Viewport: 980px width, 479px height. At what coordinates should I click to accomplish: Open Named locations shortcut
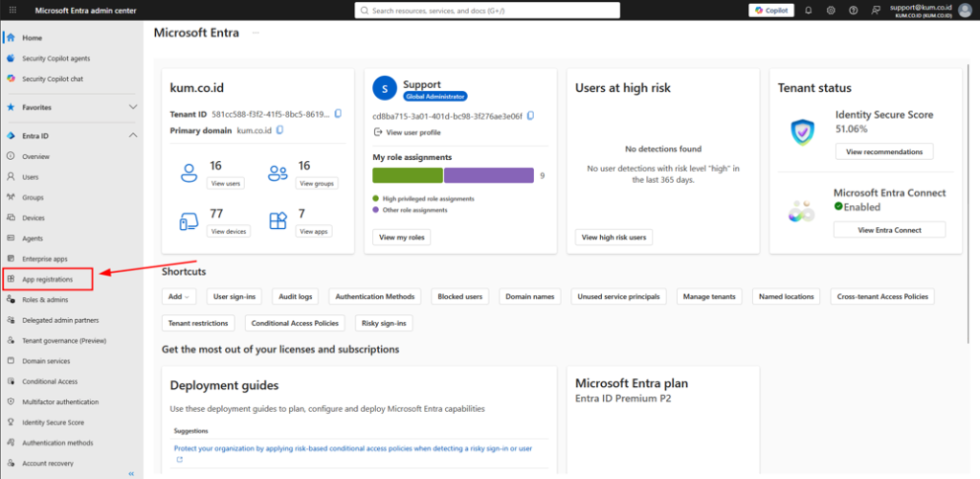[786, 296]
